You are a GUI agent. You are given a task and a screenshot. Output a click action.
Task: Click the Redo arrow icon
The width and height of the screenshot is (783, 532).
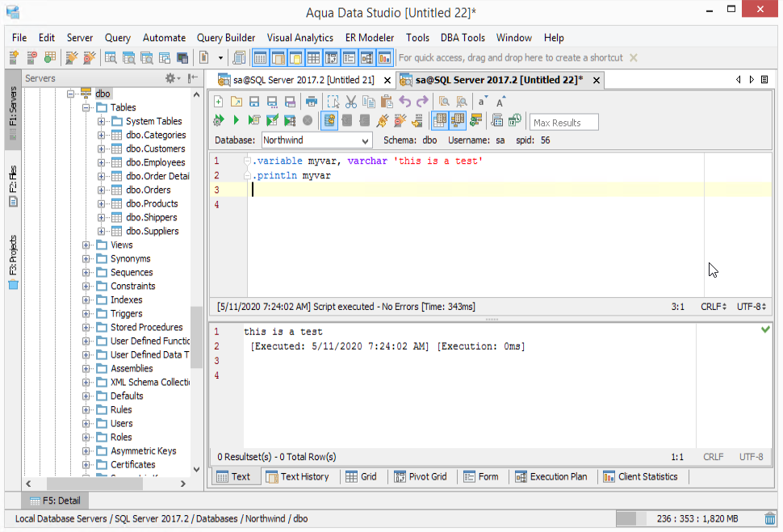tap(423, 102)
